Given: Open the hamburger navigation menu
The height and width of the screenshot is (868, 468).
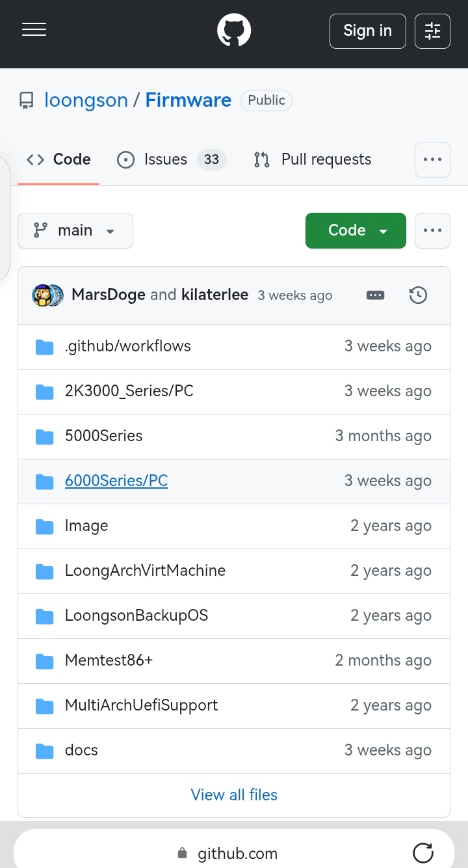Looking at the screenshot, I should click(34, 29).
